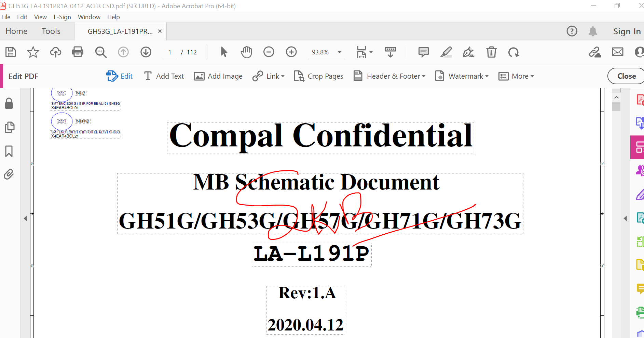The image size is (644, 338).
Task: Open the fit page scrolling options
Action: (x=364, y=52)
